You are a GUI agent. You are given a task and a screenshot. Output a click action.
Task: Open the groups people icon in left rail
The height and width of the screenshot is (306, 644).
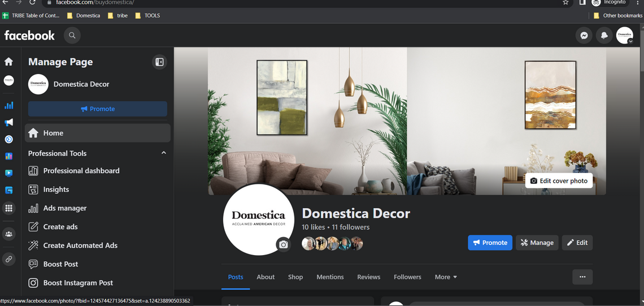pyautogui.click(x=8, y=234)
